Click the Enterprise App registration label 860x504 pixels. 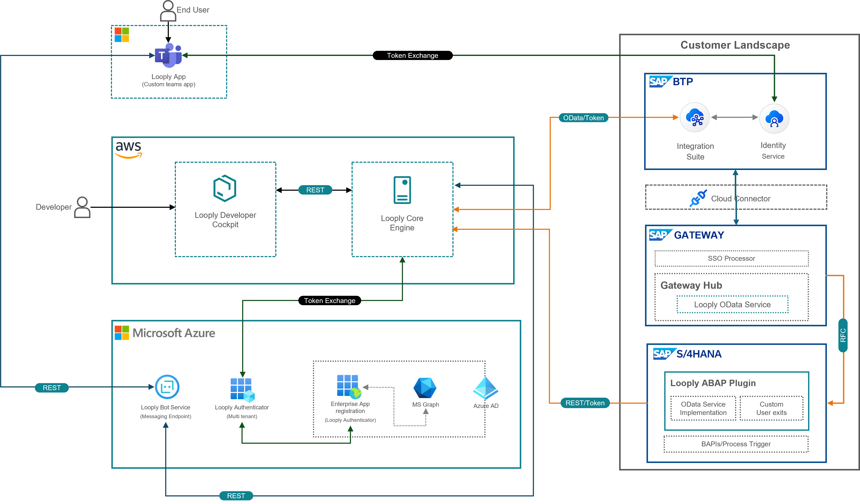pos(350,407)
